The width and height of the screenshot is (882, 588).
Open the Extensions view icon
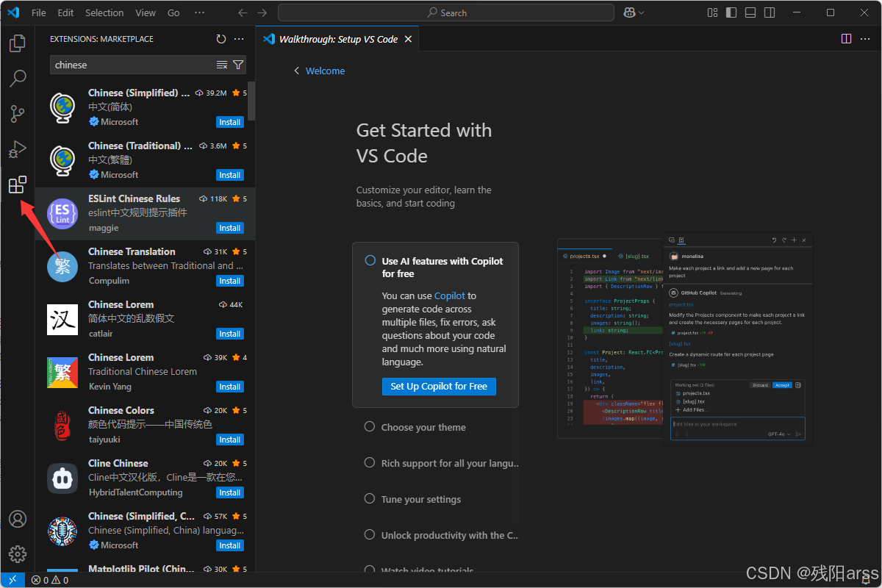point(18,184)
